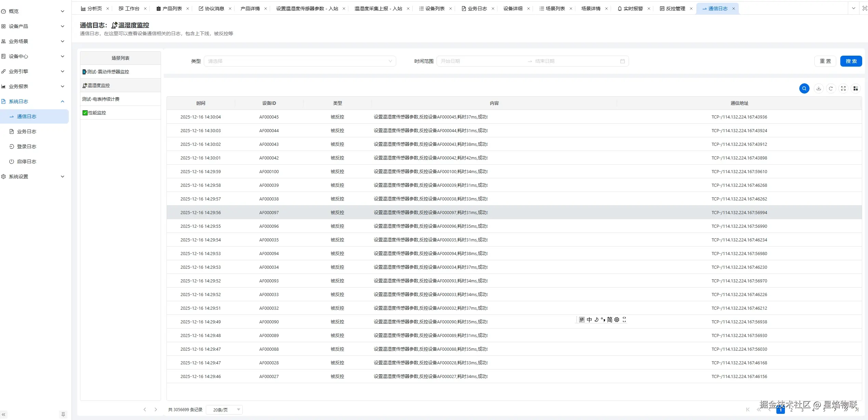Click the calendar icon in the date range picker

tap(622, 61)
